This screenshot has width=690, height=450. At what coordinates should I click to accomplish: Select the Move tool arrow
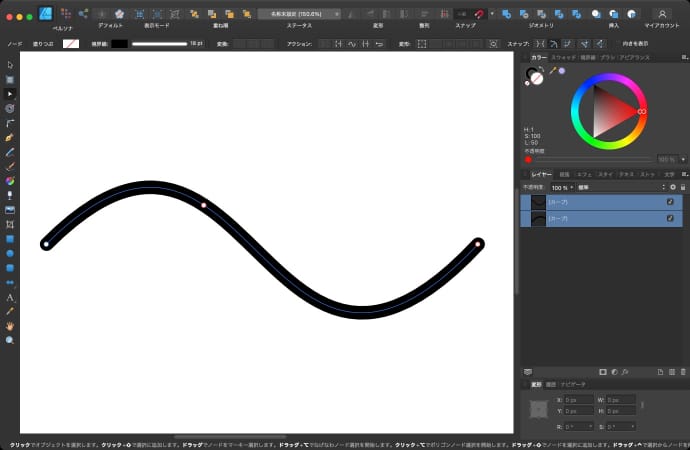pyautogui.click(x=10, y=65)
